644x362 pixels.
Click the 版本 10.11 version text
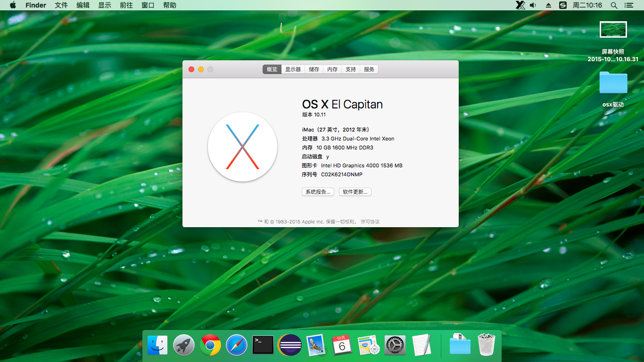pyautogui.click(x=314, y=115)
